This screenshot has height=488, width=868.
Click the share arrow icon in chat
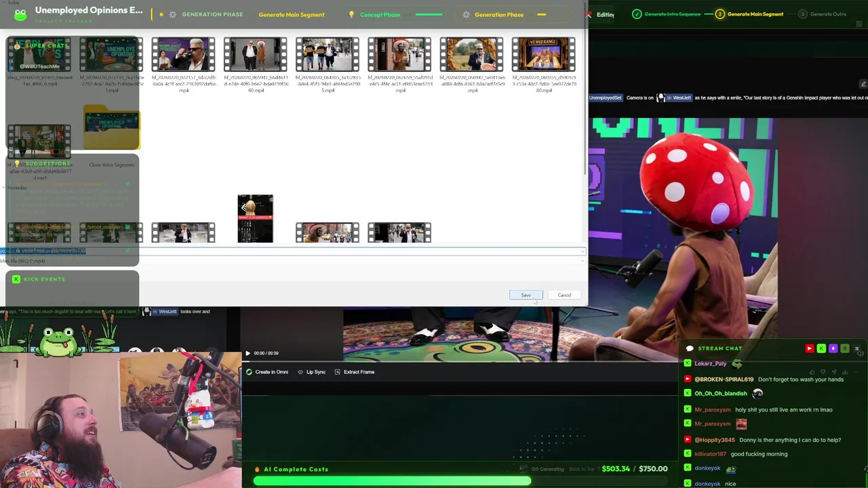point(834,372)
